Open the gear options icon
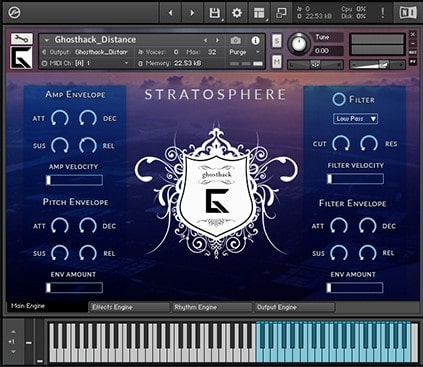The width and height of the screenshot is (423, 367). click(237, 13)
